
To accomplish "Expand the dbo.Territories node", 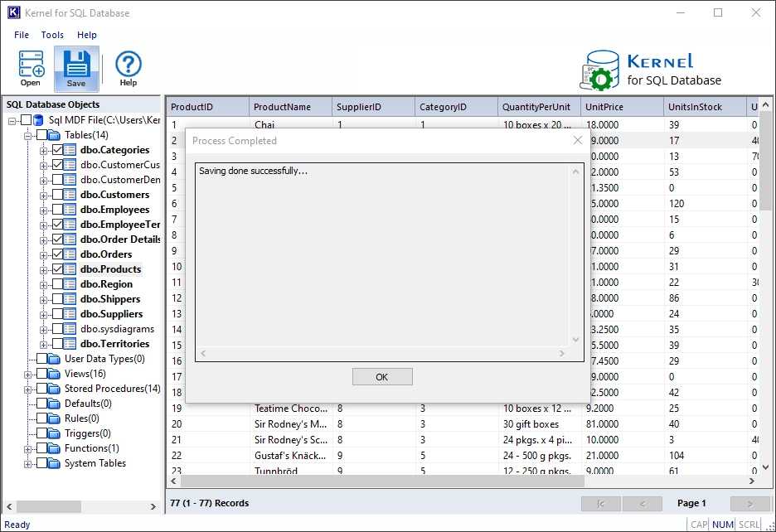I will [x=44, y=345].
